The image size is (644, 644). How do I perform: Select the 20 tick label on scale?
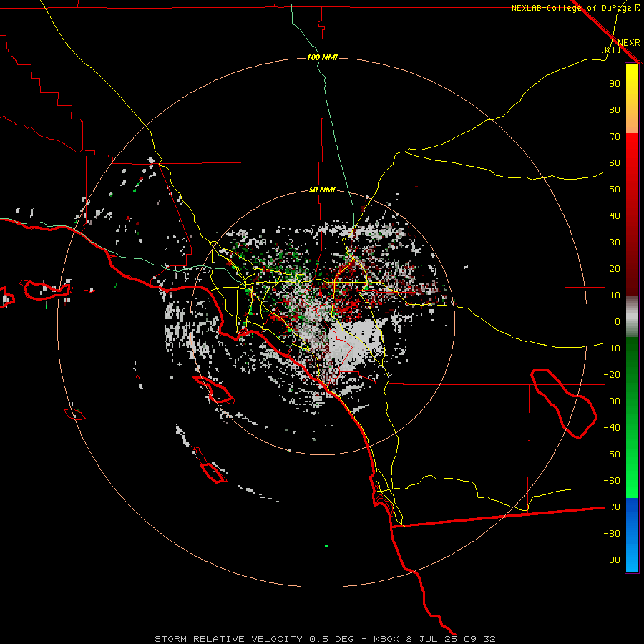615,268
